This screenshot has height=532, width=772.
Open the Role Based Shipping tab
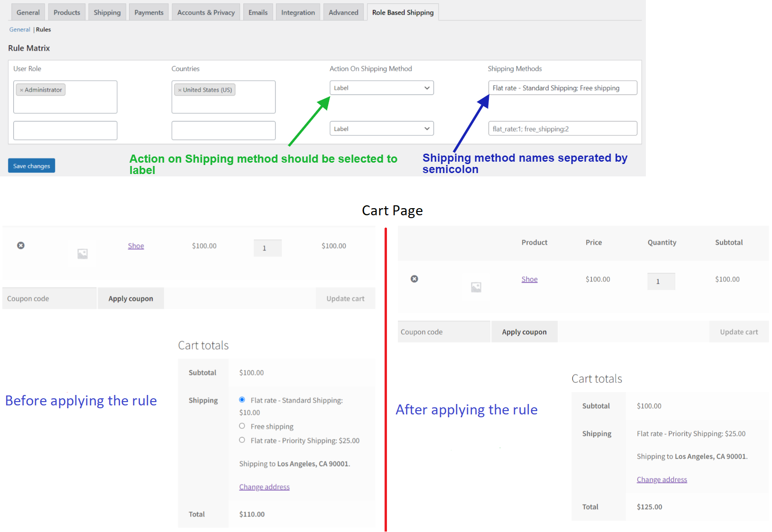[x=403, y=12]
